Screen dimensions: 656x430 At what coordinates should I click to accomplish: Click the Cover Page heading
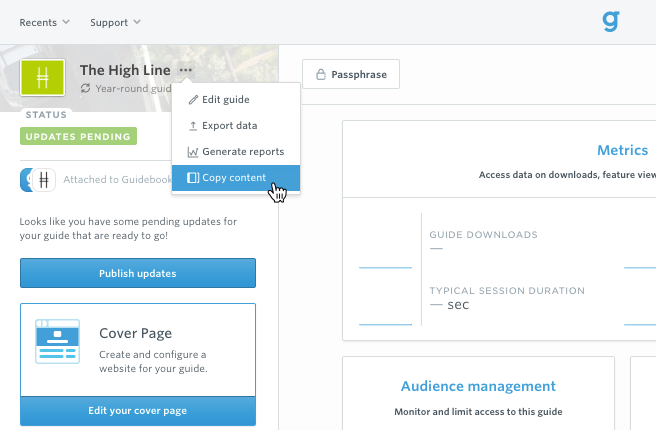pos(136,333)
